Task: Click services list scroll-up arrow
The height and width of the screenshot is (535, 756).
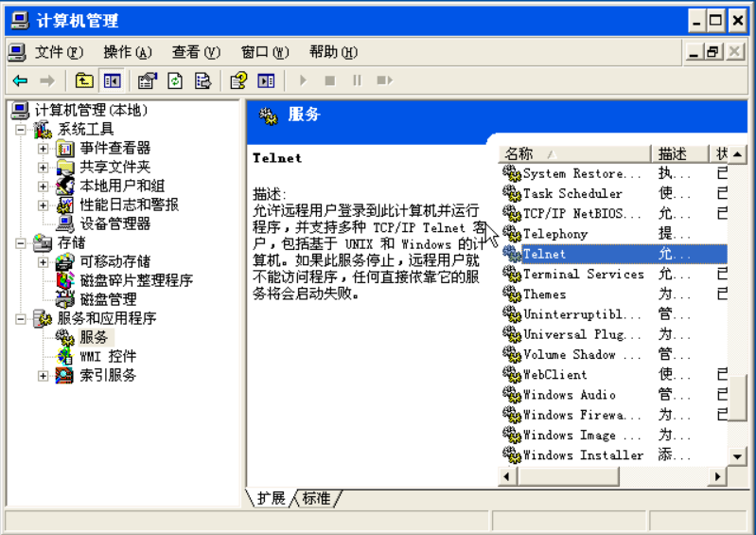Action: (737, 154)
